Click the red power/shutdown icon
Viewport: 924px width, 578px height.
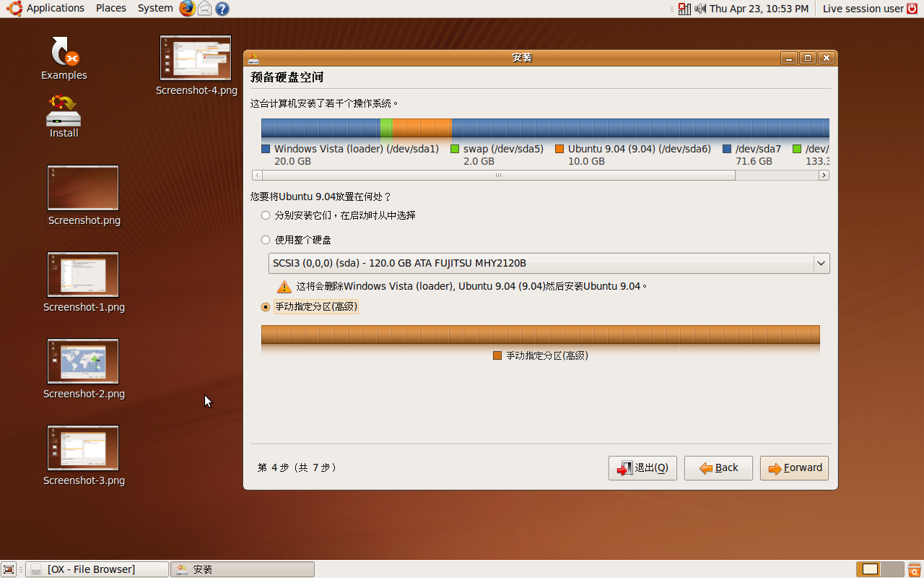tap(912, 9)
